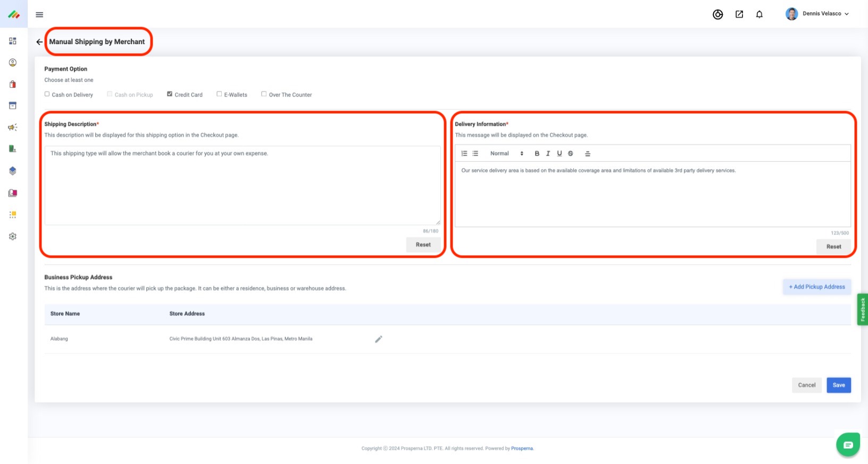Apply bold formatting in Delivery Information
The width and height of the screenshot is (868, 464).
pyautogui.click(x=537, y=154)
